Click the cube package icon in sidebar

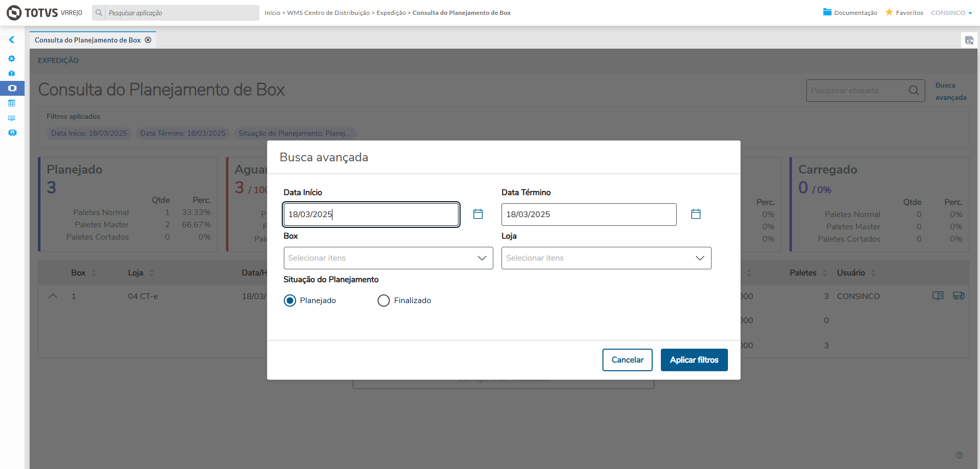[12, 74]
